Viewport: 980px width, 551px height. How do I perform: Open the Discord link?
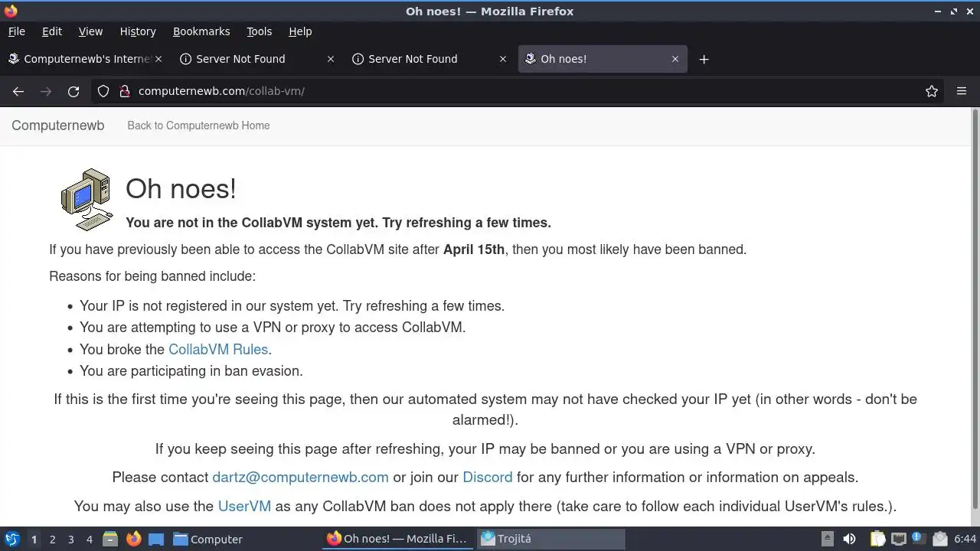click(488, 478)
